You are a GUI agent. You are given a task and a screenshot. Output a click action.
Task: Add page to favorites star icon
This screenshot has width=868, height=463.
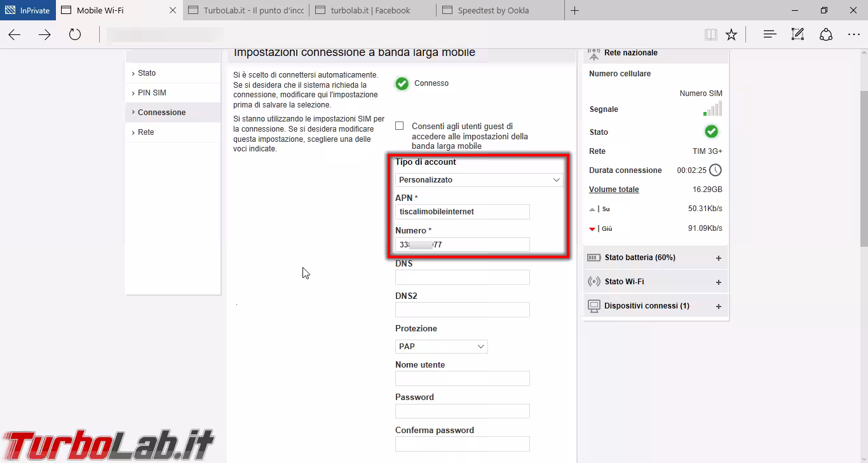click(x=731, y=35)
